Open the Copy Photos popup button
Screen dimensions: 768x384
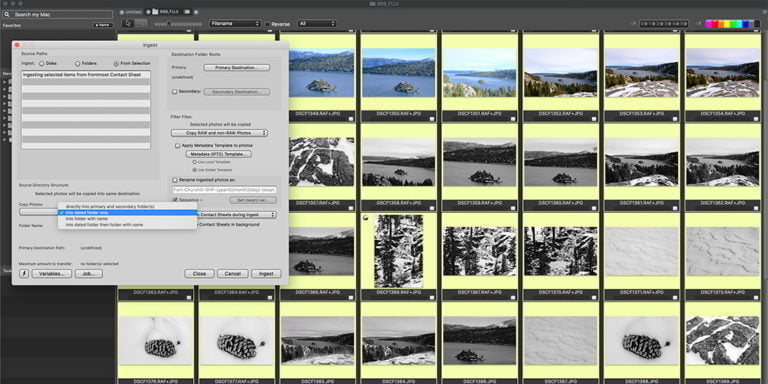tap(39, 212)
